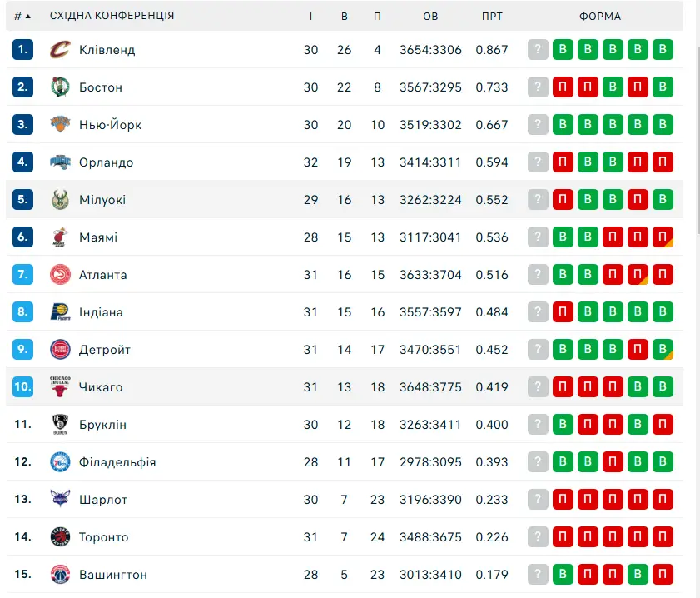
Task: Open Detroit's last green В form result
Action: coord(663,349)
